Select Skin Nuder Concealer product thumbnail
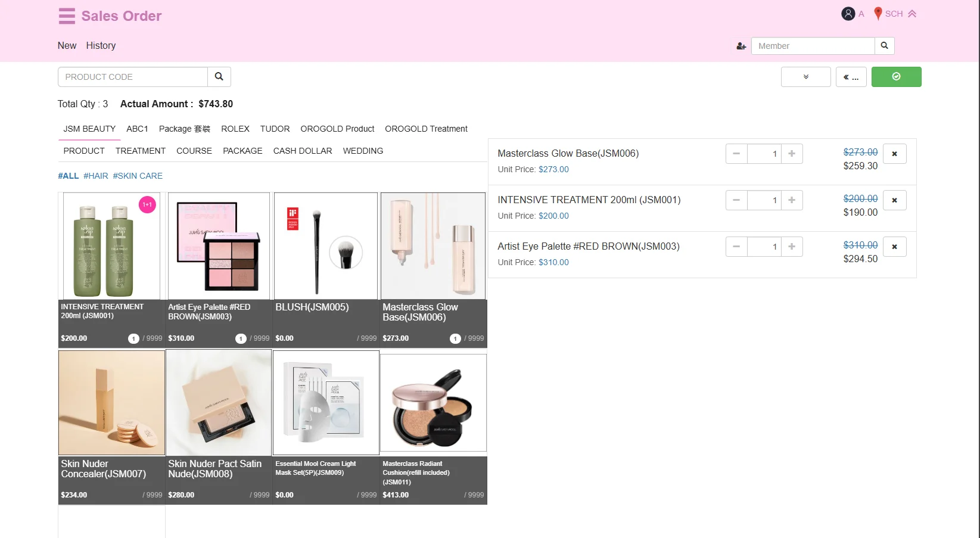 click(111, 403)
